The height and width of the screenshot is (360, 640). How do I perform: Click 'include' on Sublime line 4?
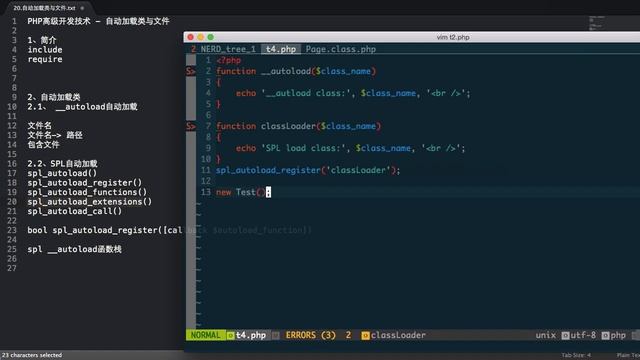point(45,50)
